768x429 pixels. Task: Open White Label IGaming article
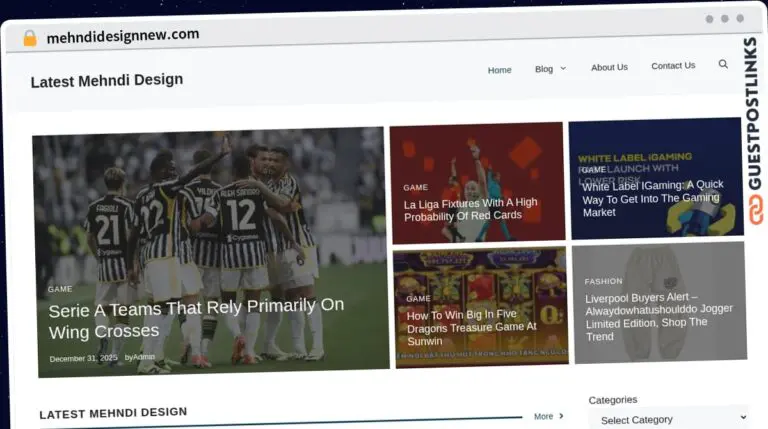[x=652, y=198]
